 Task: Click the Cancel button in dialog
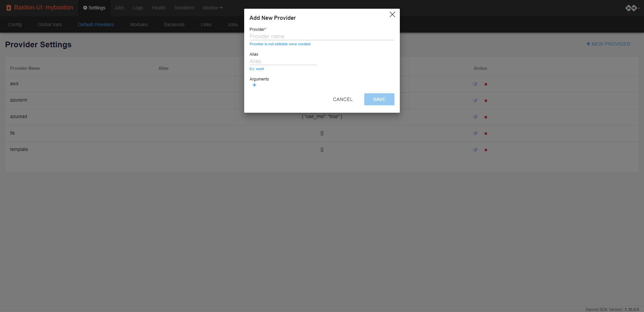point(343,99)
